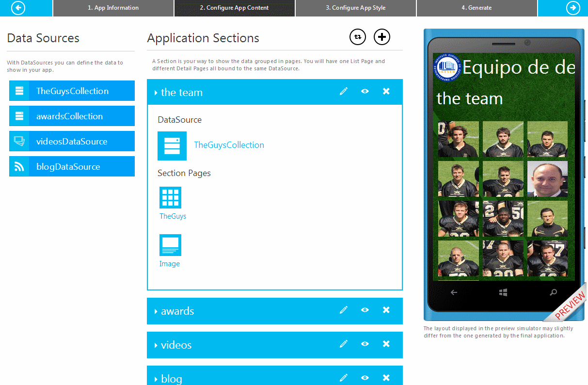Image resolution: width=588 pixels, height=385 pixels.
Task: Expand the awards section
Action: (x=156, y=311)
